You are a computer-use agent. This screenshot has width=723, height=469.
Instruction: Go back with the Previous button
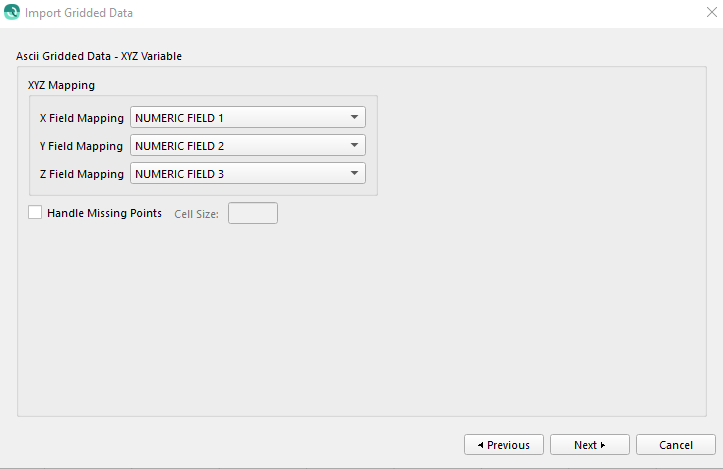[x=504, y=445]
